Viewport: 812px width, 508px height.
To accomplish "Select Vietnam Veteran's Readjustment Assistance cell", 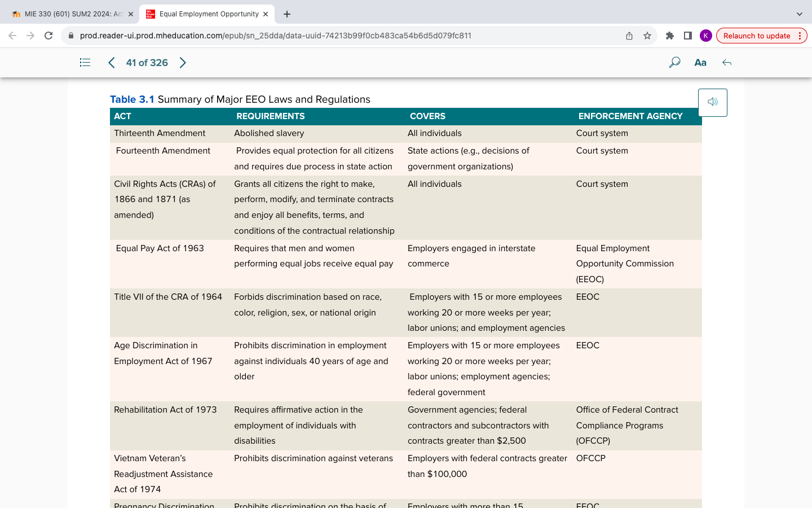I will (x=163, y=474).
